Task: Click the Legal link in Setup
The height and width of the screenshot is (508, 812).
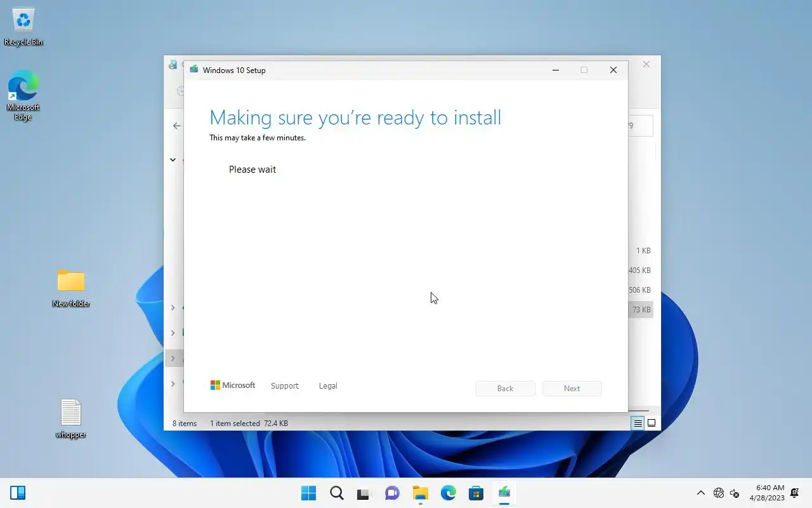Action: click(x=328, y=385)
